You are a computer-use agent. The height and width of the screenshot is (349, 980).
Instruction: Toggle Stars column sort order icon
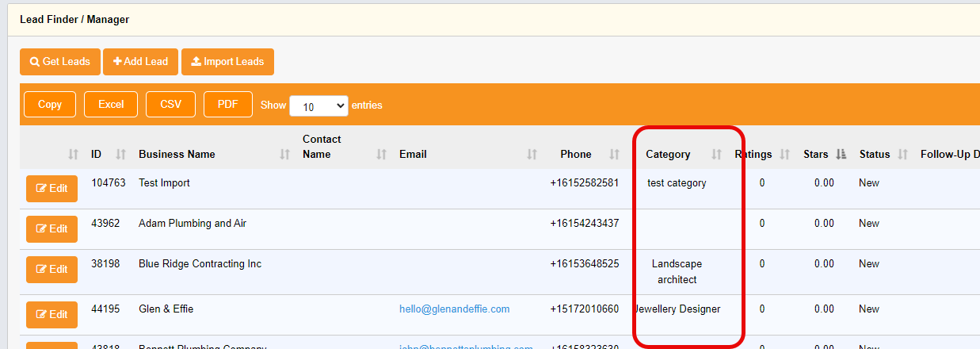click(841, 155)
